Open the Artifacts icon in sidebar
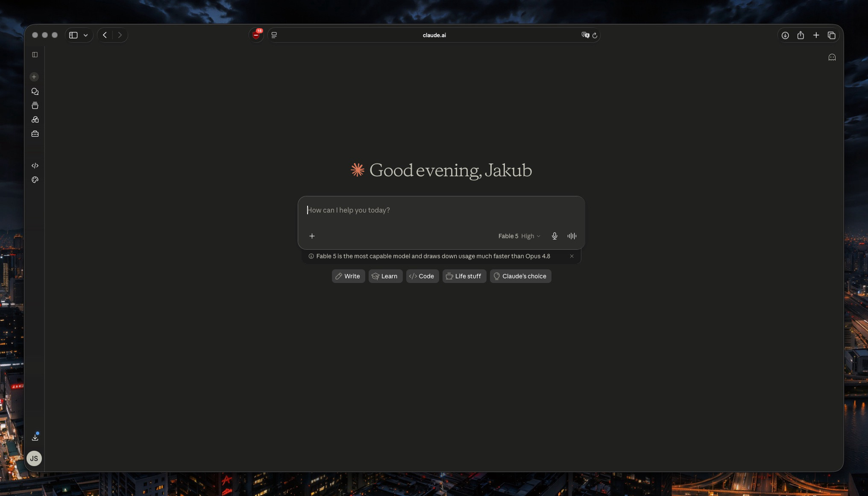This screenshot has width=868, height=496. (35, 120)
